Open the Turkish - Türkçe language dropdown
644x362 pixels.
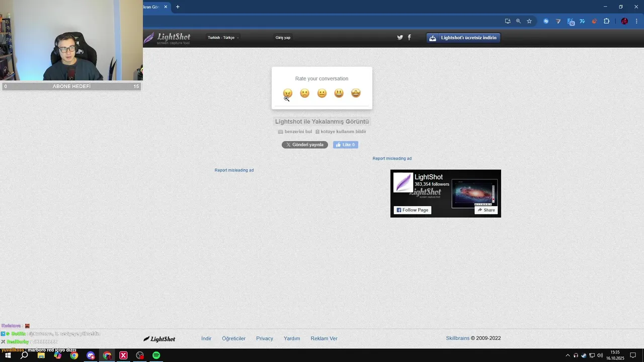[223, 38]
